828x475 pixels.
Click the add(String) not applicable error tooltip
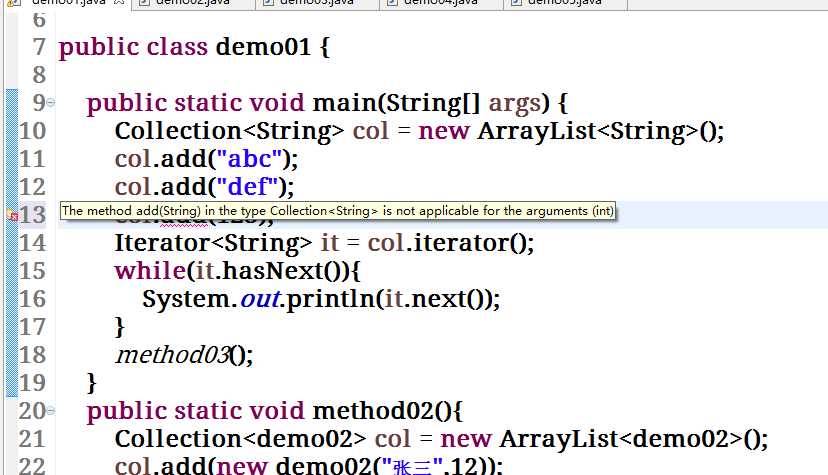coord(338,211)
